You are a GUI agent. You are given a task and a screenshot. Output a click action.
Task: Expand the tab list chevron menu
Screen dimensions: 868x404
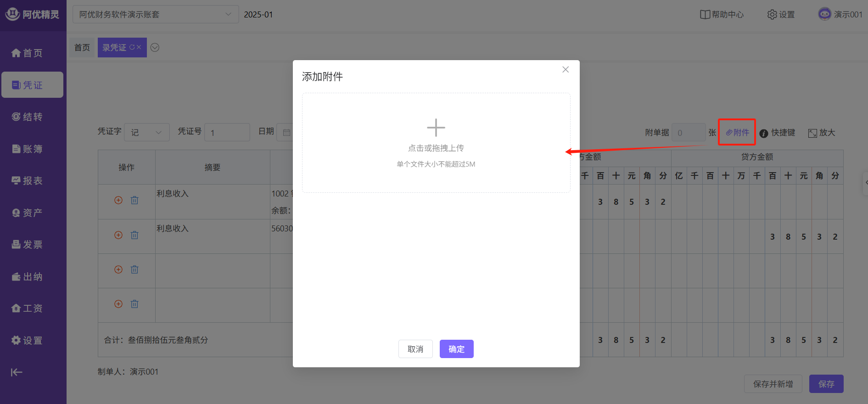pyautogui.click(x=155, y=48)
